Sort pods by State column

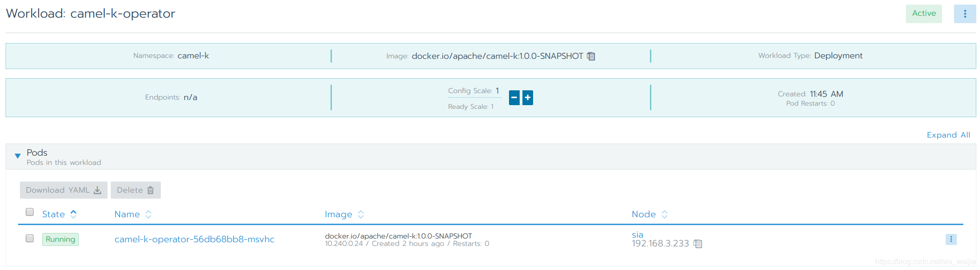pos(59,214)
